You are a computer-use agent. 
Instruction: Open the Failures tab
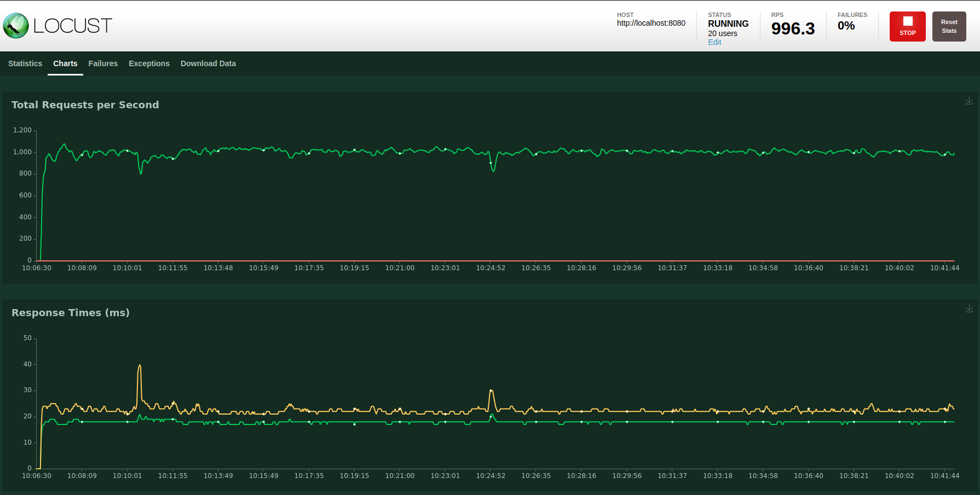pyautogui.click(x=103, y=63)
